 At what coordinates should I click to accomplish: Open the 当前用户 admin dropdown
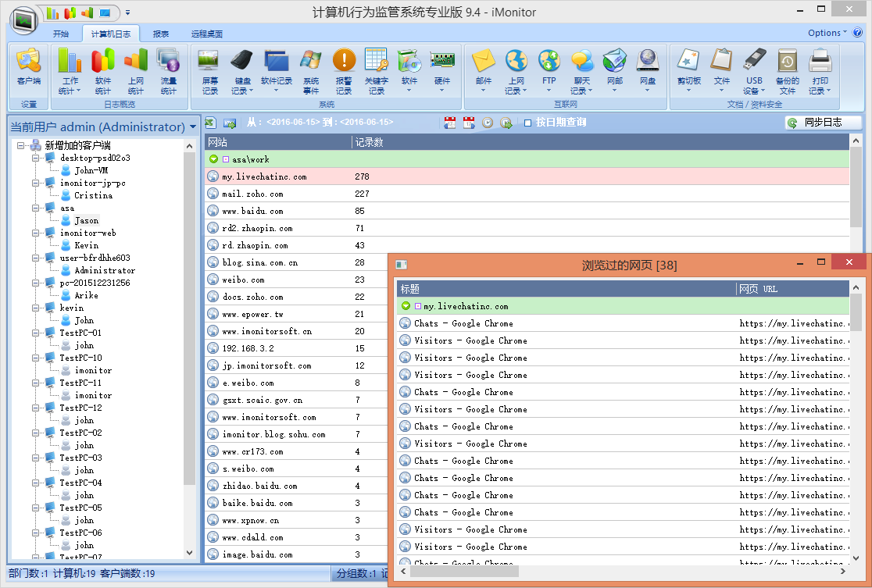point(192,127)
